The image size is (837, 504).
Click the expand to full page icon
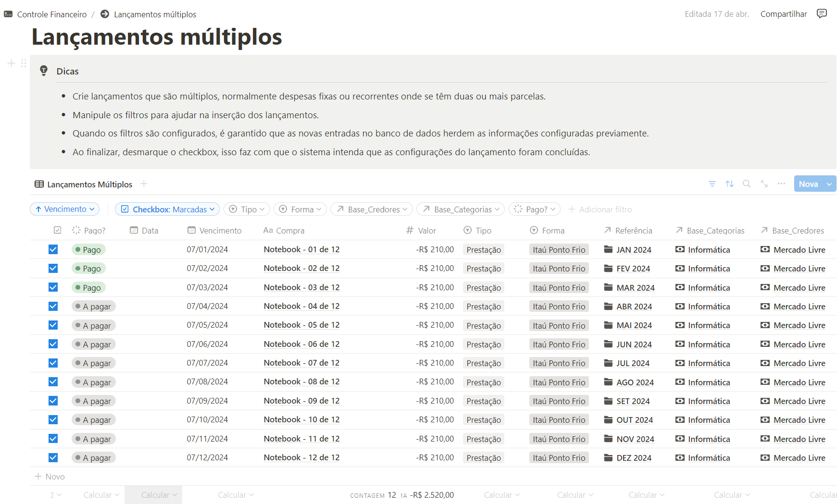(x=764, y=184)
